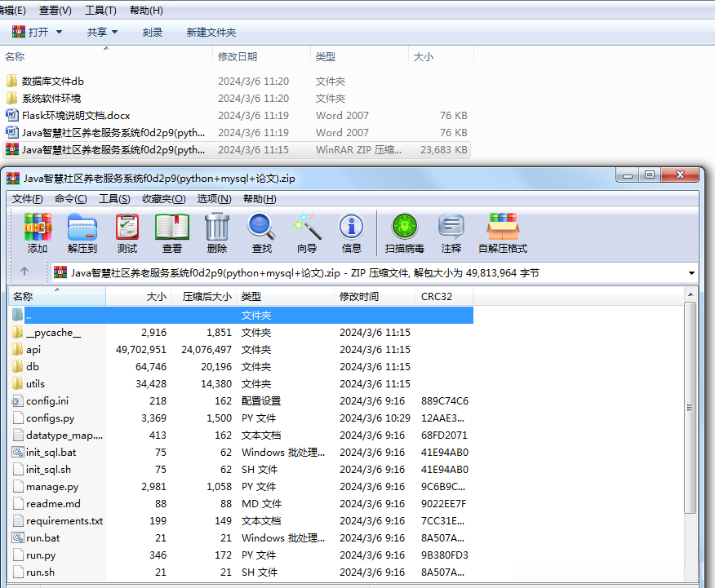Click the 系统软件环境 folder icon in Explorer
Screen dimensions: 715x588
pos(12,99)
